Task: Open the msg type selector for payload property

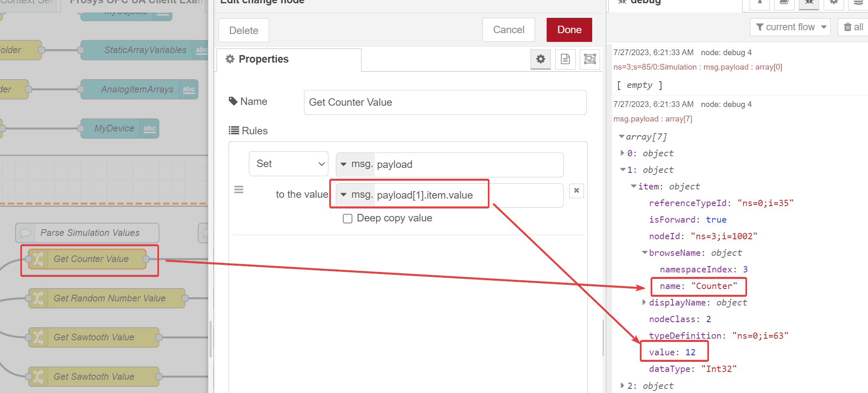Action: pyautogui.click(x=344, y=164)
